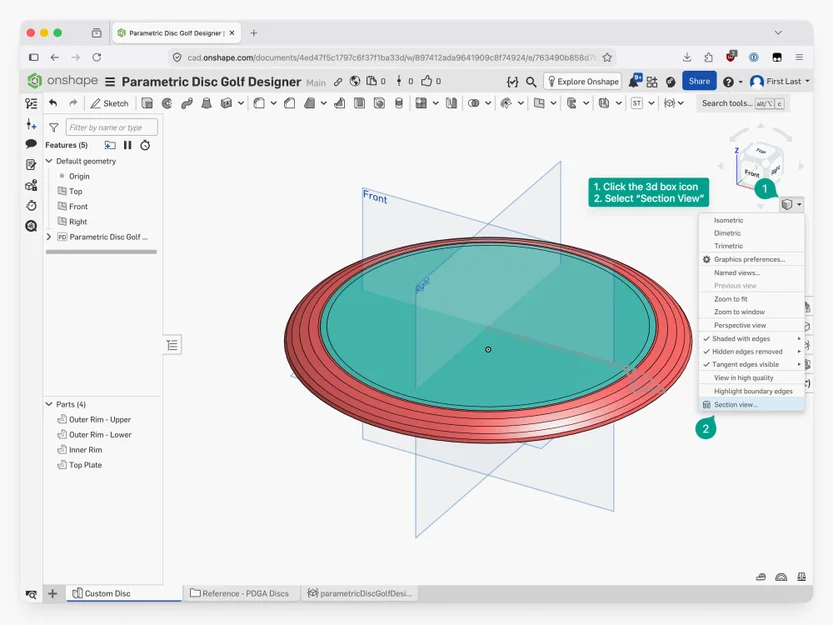
Task: Open the notifications bell icon
Action: tap(634, 81)
